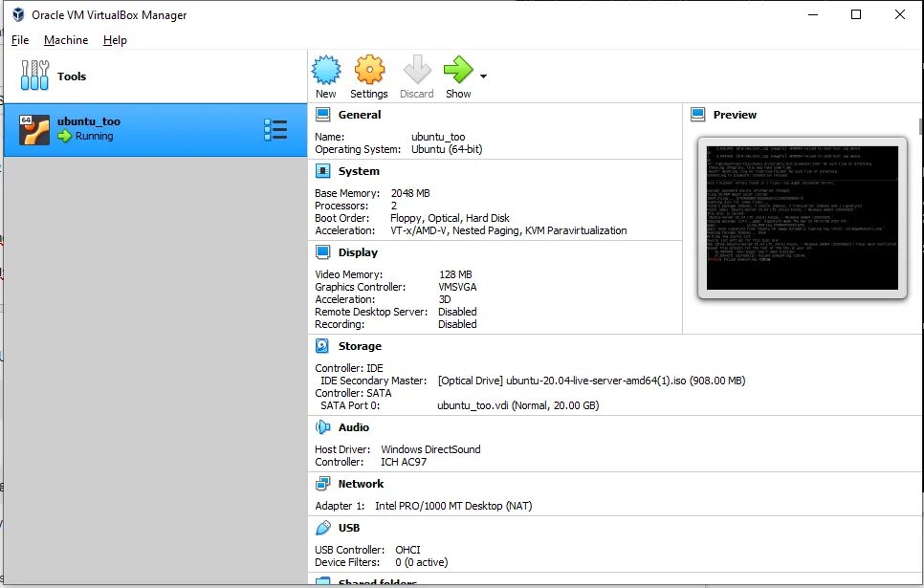
Task: Open the Settings gear icon
Action: (x=369, y=70)
